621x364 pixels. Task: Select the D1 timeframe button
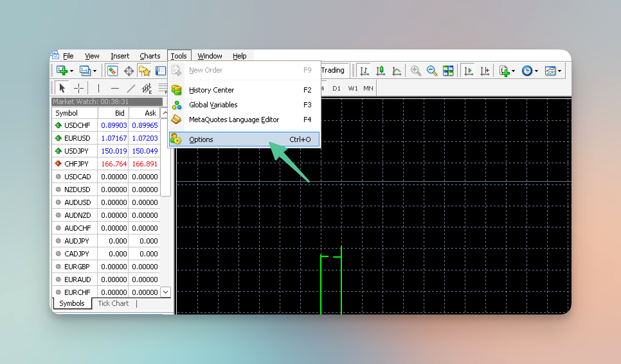coord(336,88)
